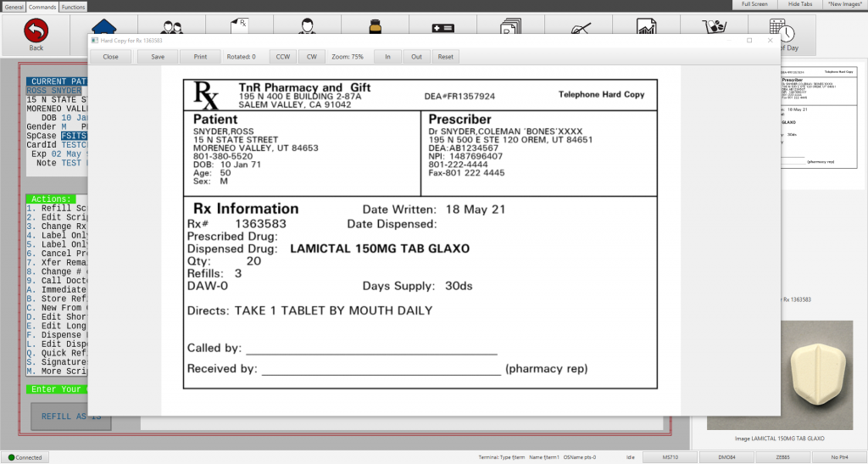Zoom in on the hard copy with In
The width and height of the screenshot is (868, 464).
click(387, 57)
